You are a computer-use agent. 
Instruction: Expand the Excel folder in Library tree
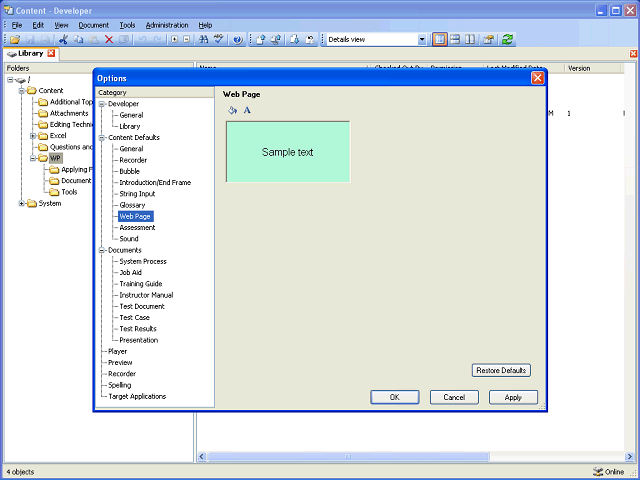click(33, 136)
